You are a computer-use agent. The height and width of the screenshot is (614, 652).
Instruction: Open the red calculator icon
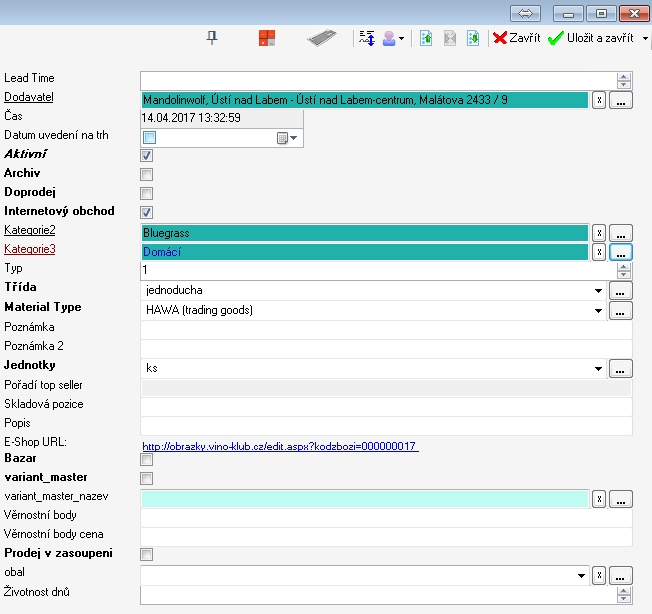(267, 38)
